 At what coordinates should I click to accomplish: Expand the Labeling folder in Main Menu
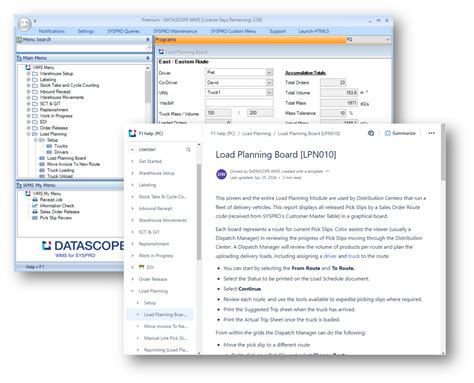click(x=29, y=79)
